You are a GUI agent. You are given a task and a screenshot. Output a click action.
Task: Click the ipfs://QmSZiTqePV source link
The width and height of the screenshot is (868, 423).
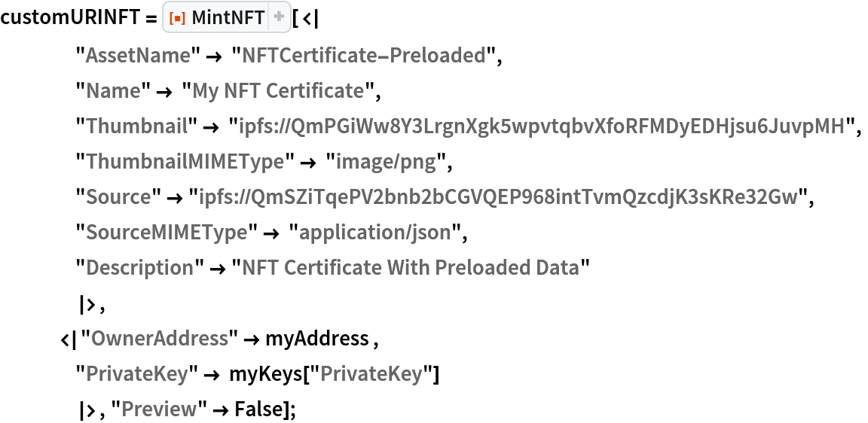pyautogui.click(x=498, y=197)
